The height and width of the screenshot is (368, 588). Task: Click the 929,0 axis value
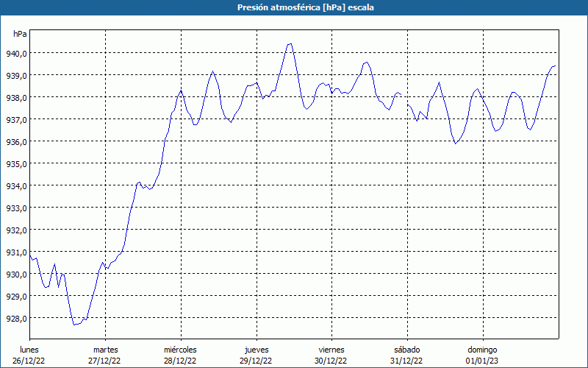pos(16,297)
